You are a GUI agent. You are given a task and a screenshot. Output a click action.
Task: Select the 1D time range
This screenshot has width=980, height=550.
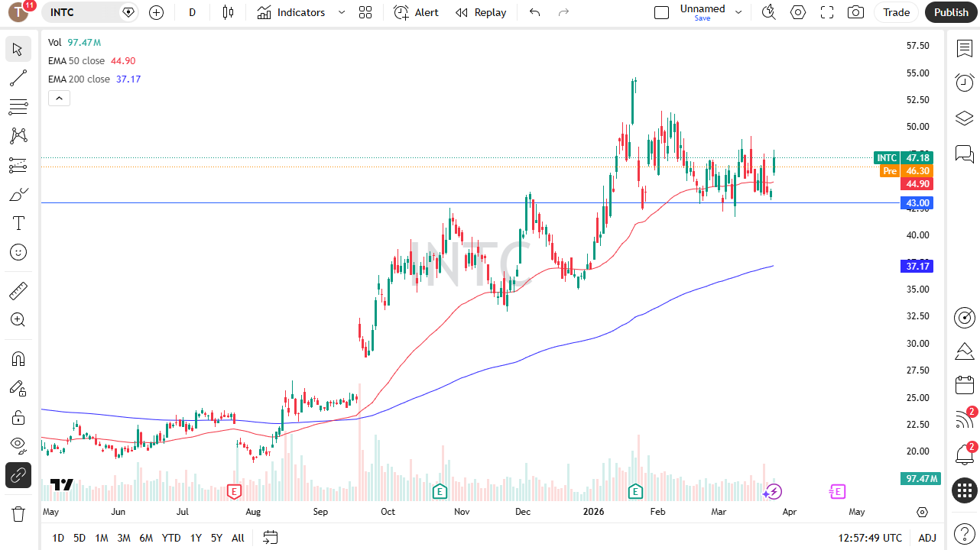coord(58,538)
